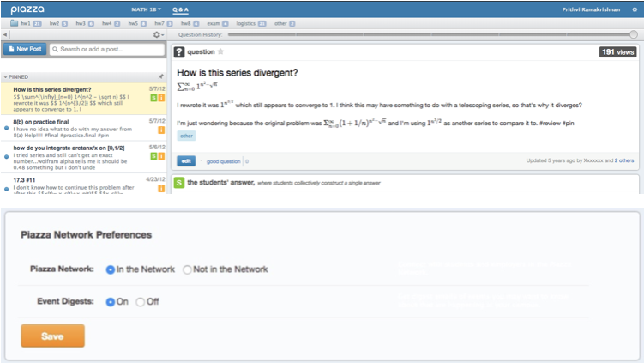Click the Piazza logo
This screenshot has width=644, height=363.
(x=27, y=9)
